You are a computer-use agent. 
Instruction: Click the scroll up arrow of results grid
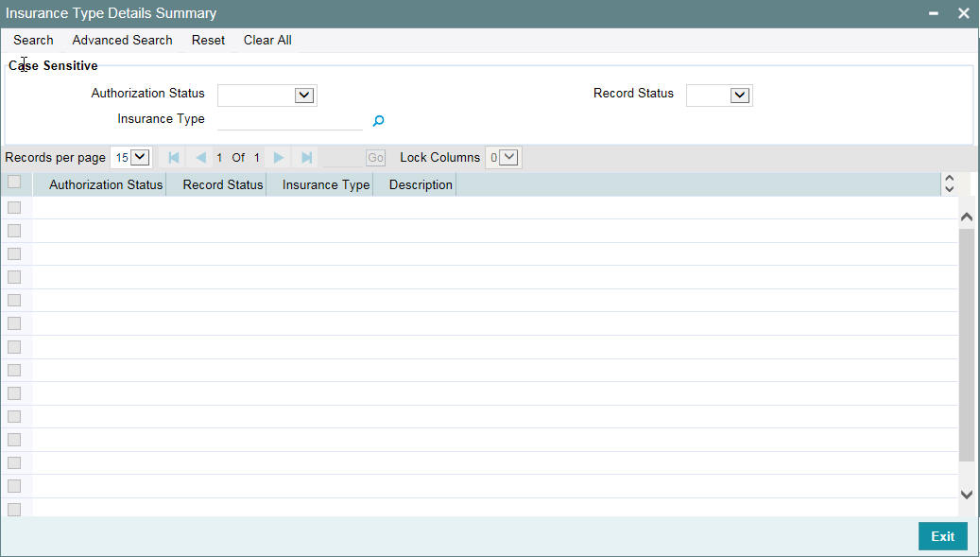(966, 217)
